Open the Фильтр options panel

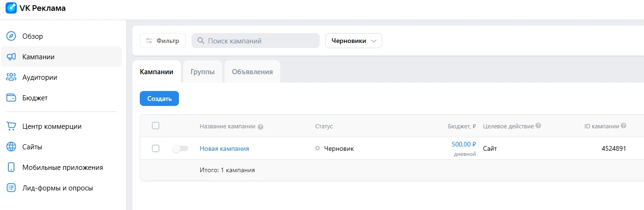(x=163, y=41)
